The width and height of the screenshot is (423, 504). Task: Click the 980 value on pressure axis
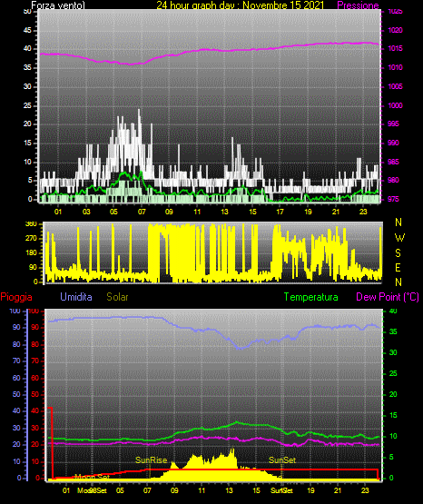click(393, 180)
